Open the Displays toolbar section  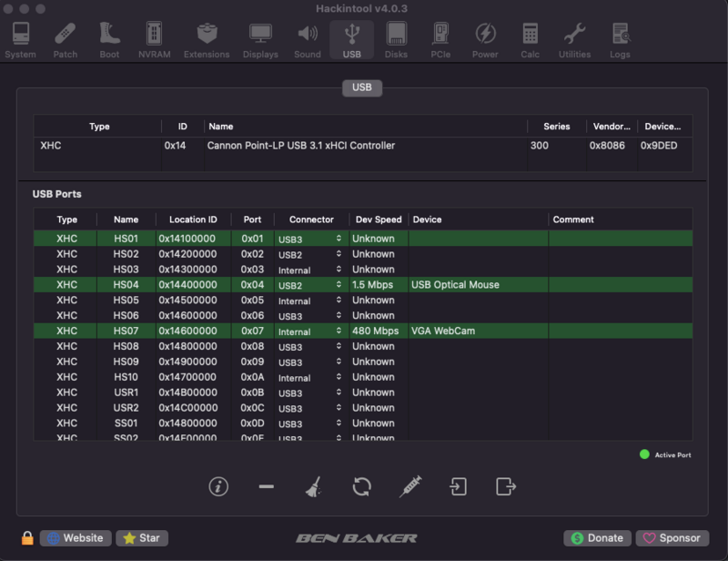click(x=260, y=41)
